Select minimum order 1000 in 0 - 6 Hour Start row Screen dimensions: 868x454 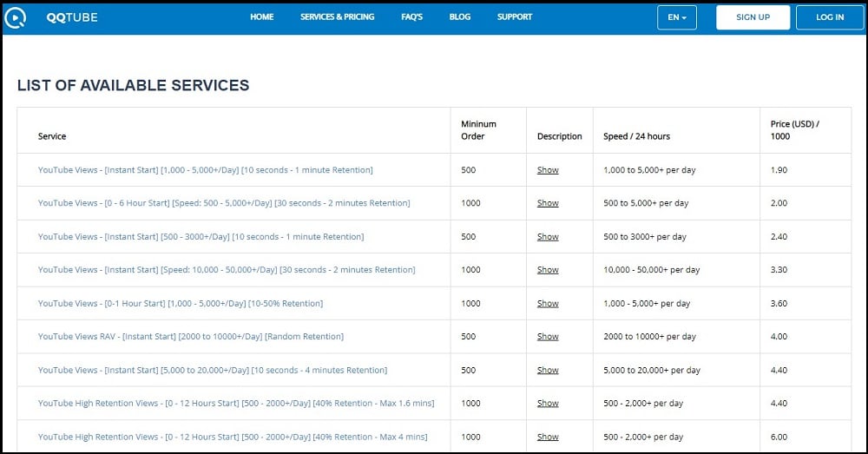[x=470, y=203]
